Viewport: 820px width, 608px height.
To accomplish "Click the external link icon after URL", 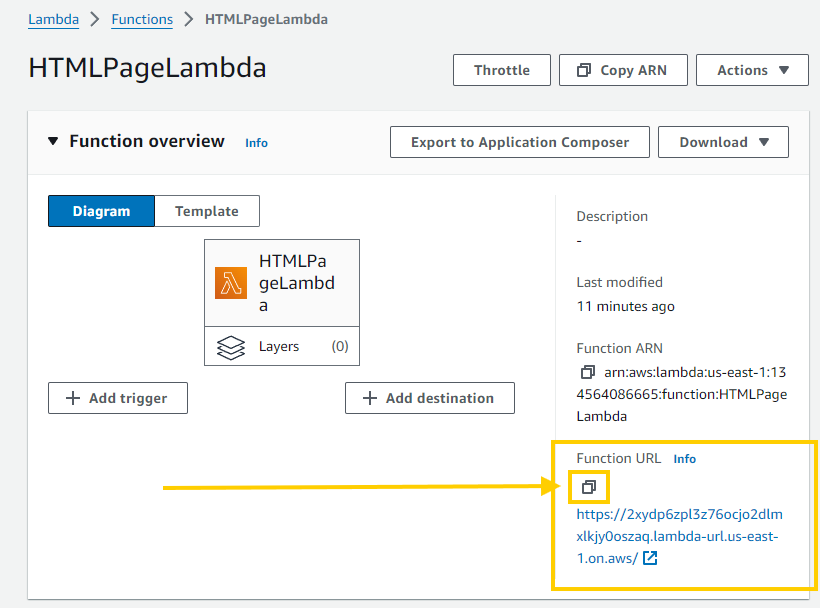I will 650,558.
